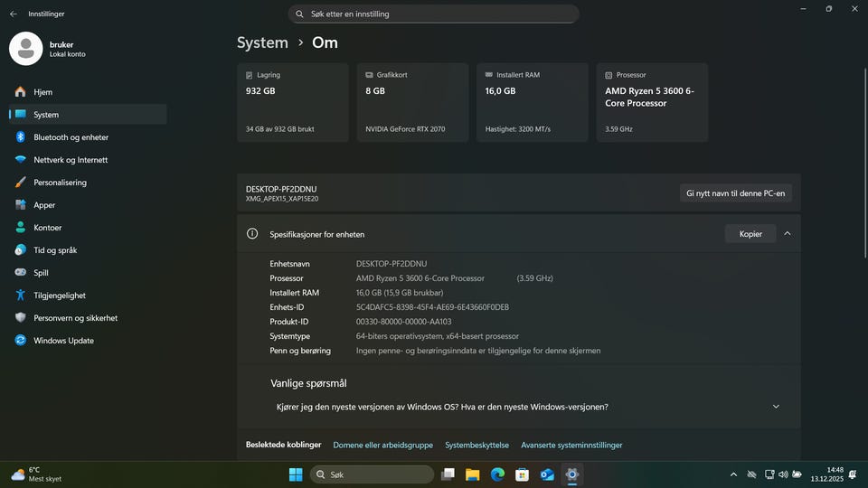Open Microsoft Edge from the taskbar

click(x=496, y=474)
